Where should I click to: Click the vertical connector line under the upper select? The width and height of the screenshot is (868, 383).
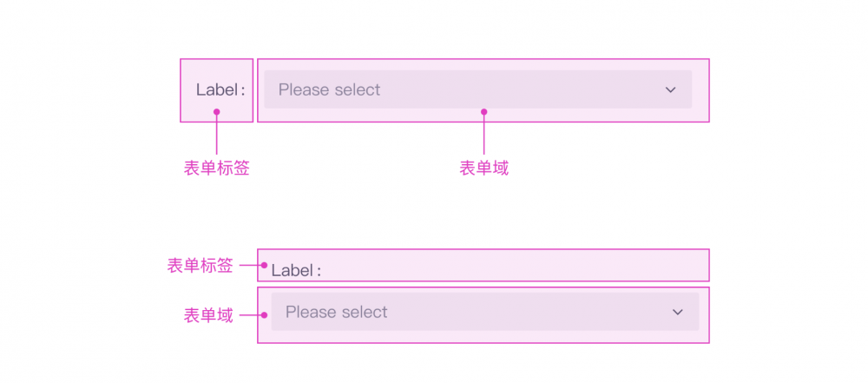click(x=483, y=135)
